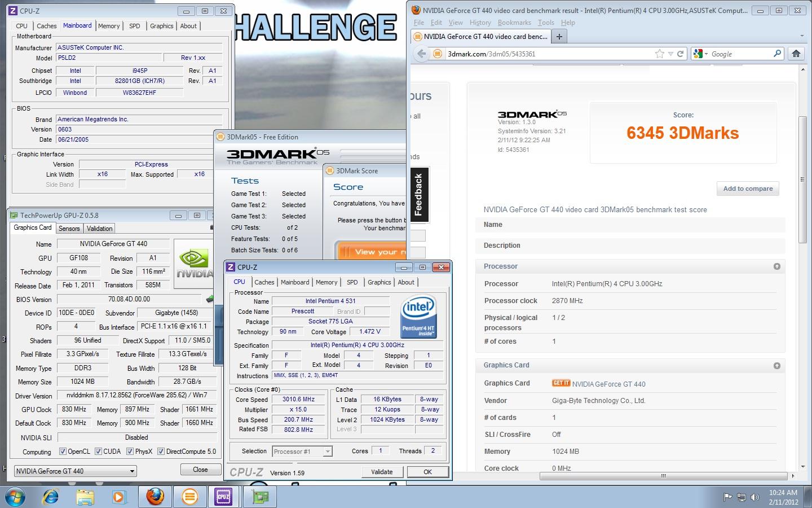The image size is (812, 508).
Task: Open the Firefox History menu
Action: coord(480,23)
